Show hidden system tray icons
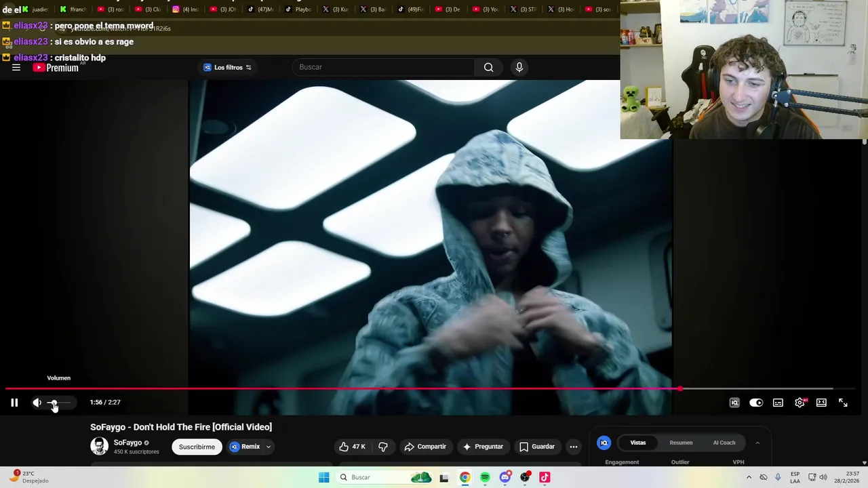Image resolution: width=868 pixels, height=488 pixels. (x=749, y=477)
